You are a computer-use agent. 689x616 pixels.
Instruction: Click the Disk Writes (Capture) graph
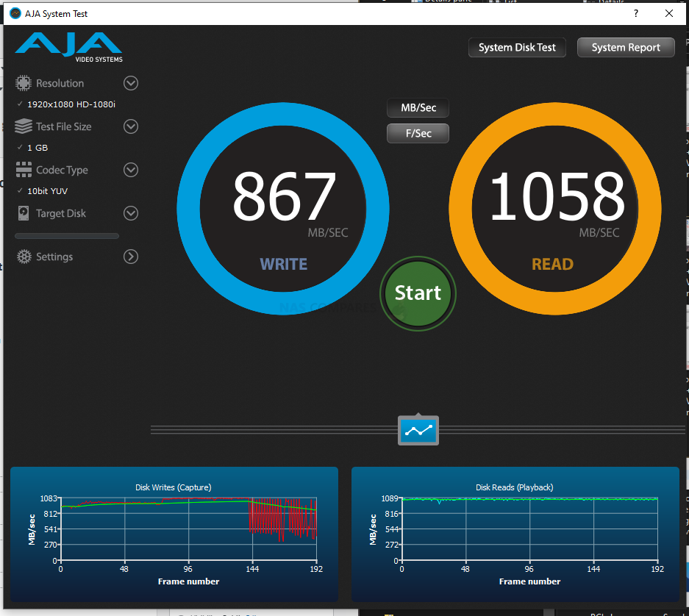pos(174,534)
